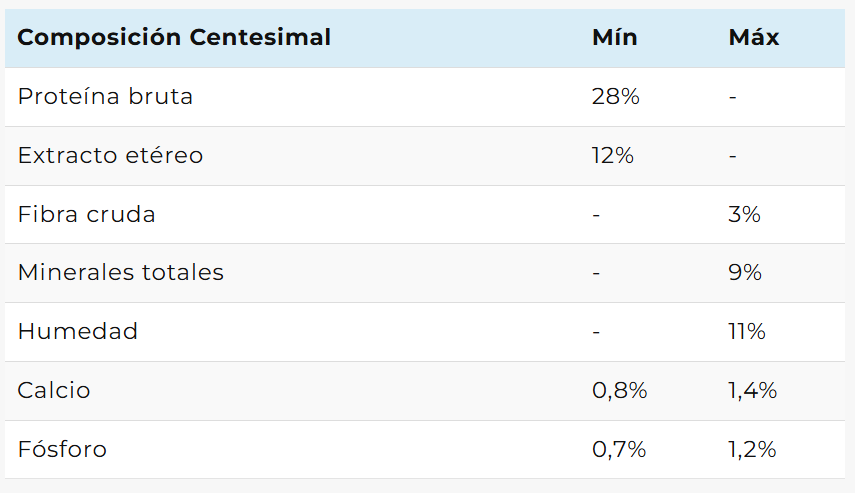Click the "Calcio" row label
The width and height of the screenshot is (855, 493).
coord(54,391)
